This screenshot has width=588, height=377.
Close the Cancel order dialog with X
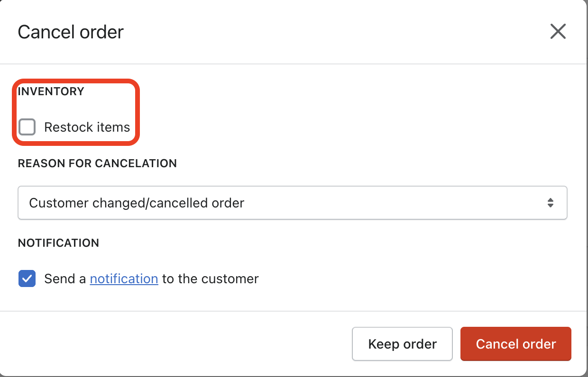(558, 32)
